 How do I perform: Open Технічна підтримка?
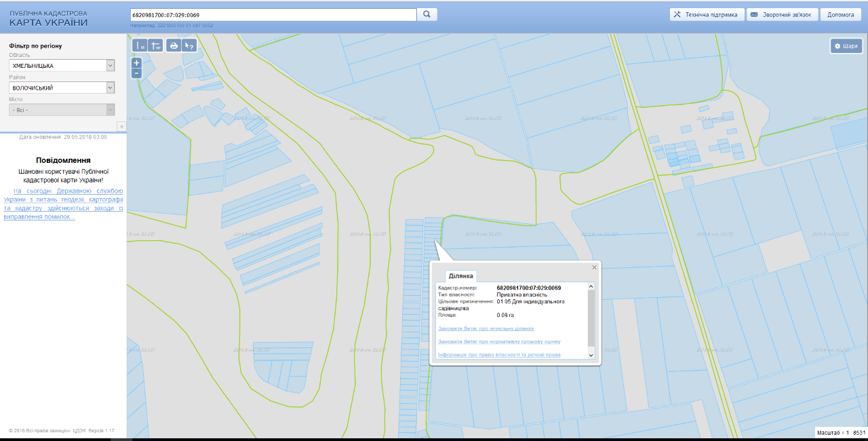(x=706, y=14)
